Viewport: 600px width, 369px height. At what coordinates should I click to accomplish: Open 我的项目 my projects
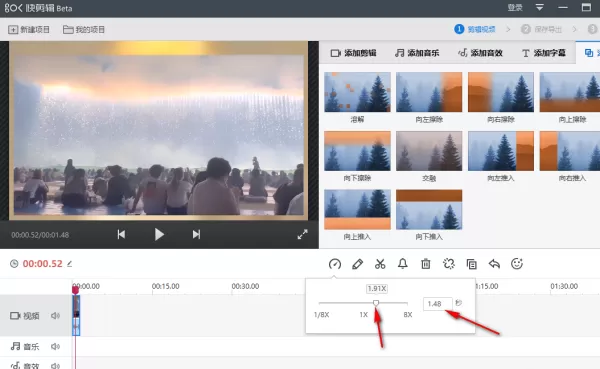click(x=84, y=29)
